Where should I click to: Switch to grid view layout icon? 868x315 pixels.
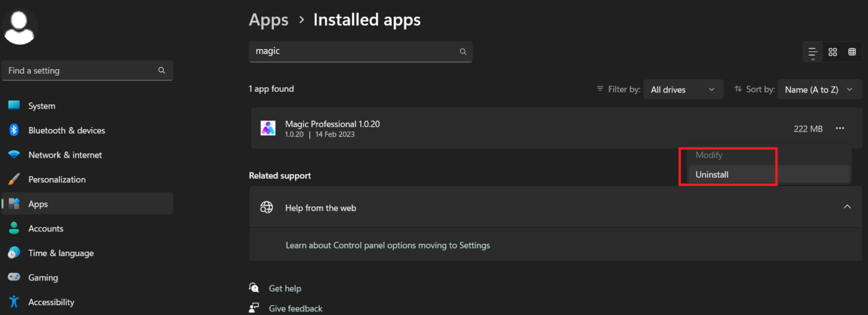(x=833, y=52)
